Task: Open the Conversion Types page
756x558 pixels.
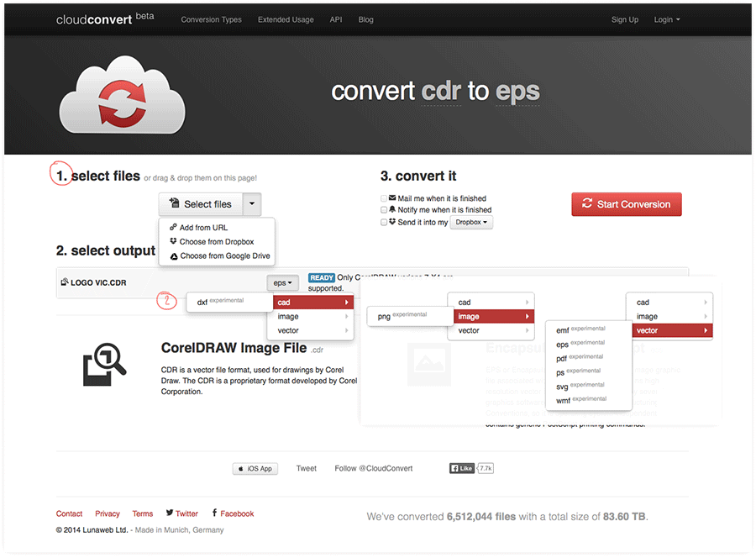Action: tap(211, 20)
